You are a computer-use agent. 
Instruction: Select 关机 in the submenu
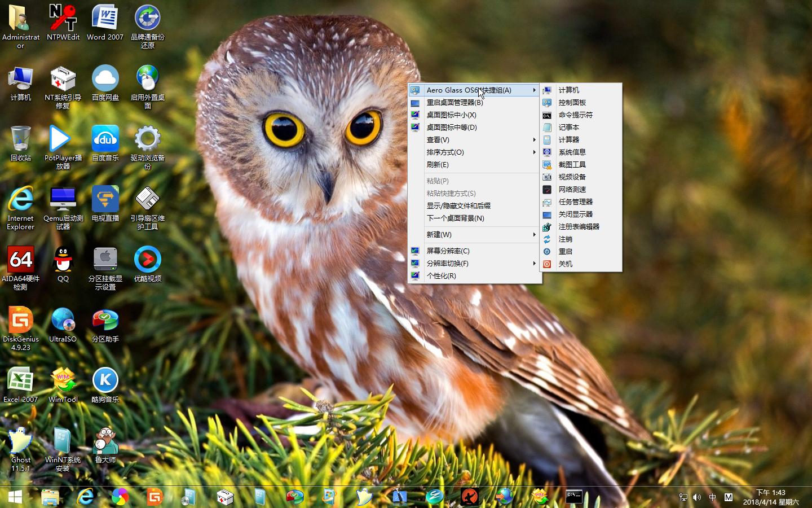pos(581,264)
